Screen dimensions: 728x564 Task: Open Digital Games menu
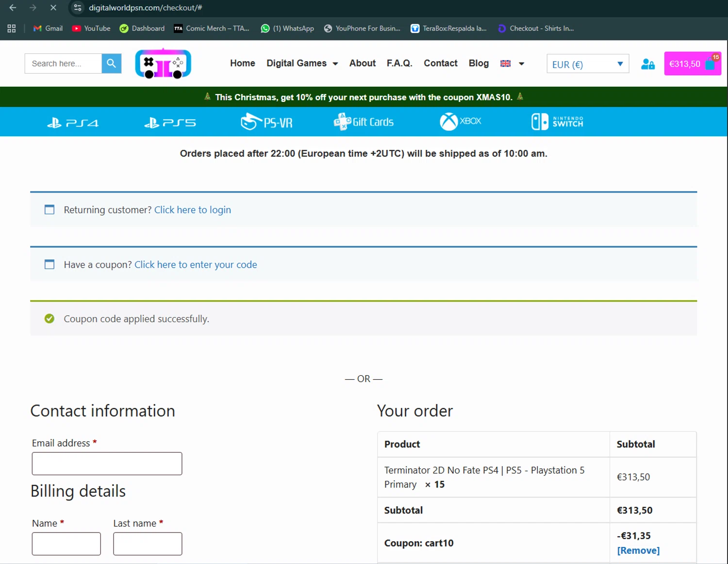pyautogui.click(x=297, y=64)
